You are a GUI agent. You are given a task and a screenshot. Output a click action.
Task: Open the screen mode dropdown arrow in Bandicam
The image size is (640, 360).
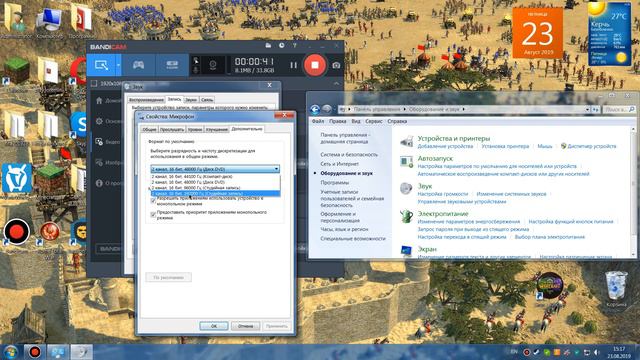(x=118, y=65)
